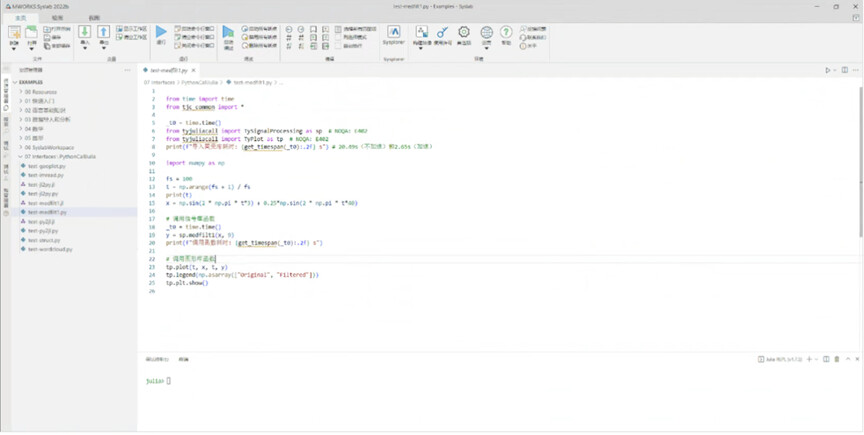Click the julia> prompt in the terminal
864x435 pixels.
[x=155, y=381]
